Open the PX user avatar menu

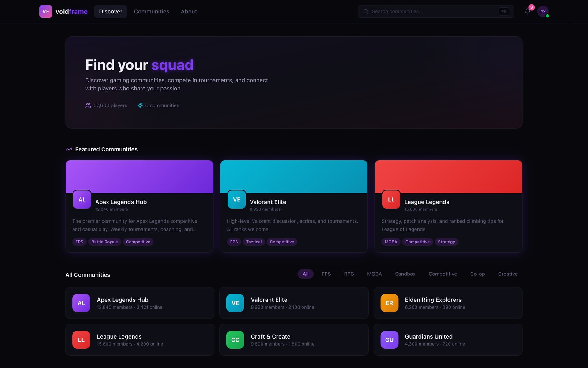543,12
